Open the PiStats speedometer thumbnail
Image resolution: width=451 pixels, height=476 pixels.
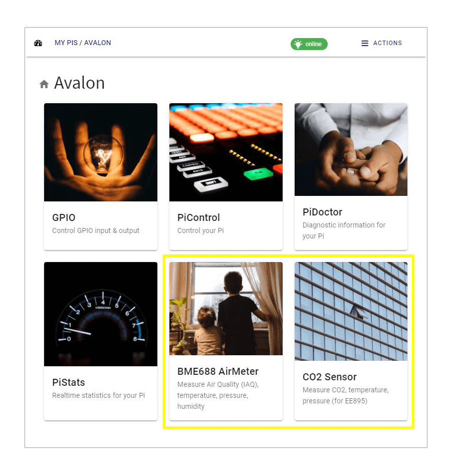pyautogui.click(x=101, y=314)
